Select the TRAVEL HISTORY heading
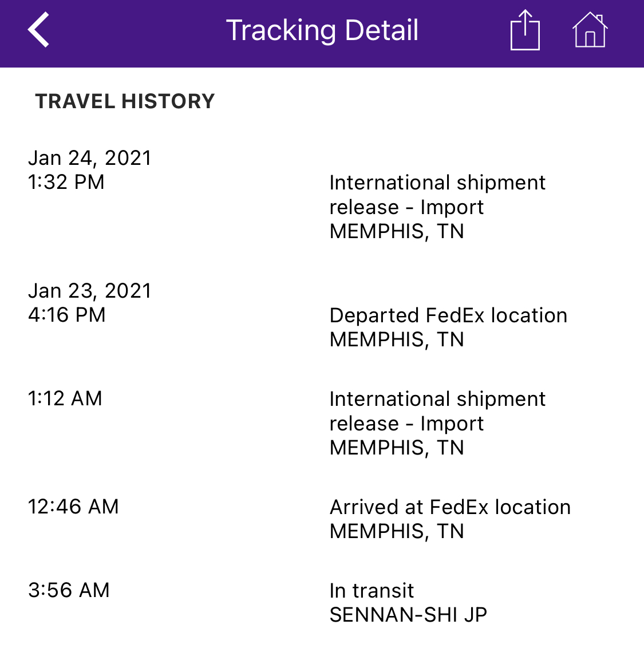The height and width of the screenshot is (652, 644). tap(125, 101)
